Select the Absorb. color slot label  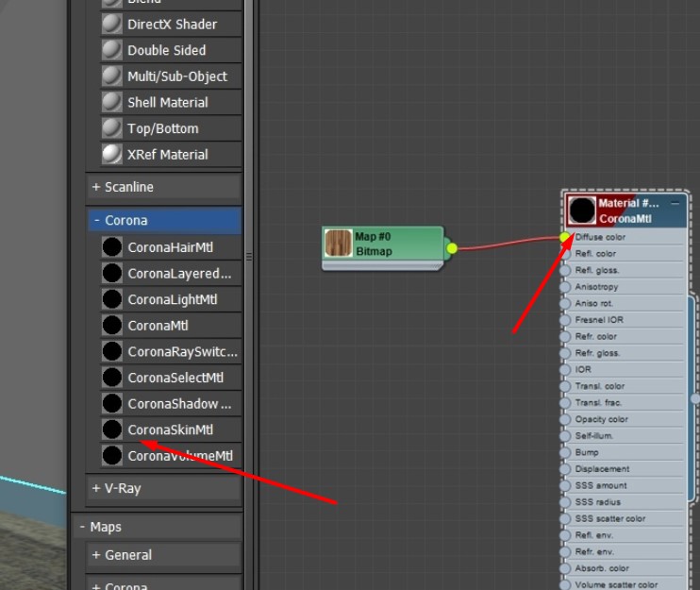[x=602, y=568]
